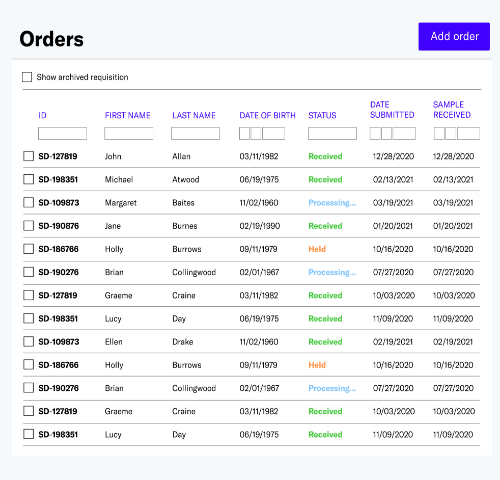Focus the ID filter input field
This screenshot has width=500, height=480.
pos(62,133)
